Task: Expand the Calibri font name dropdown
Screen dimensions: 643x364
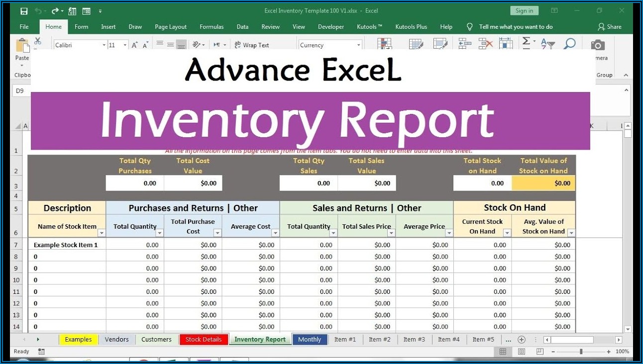Action: coord(104,45)
